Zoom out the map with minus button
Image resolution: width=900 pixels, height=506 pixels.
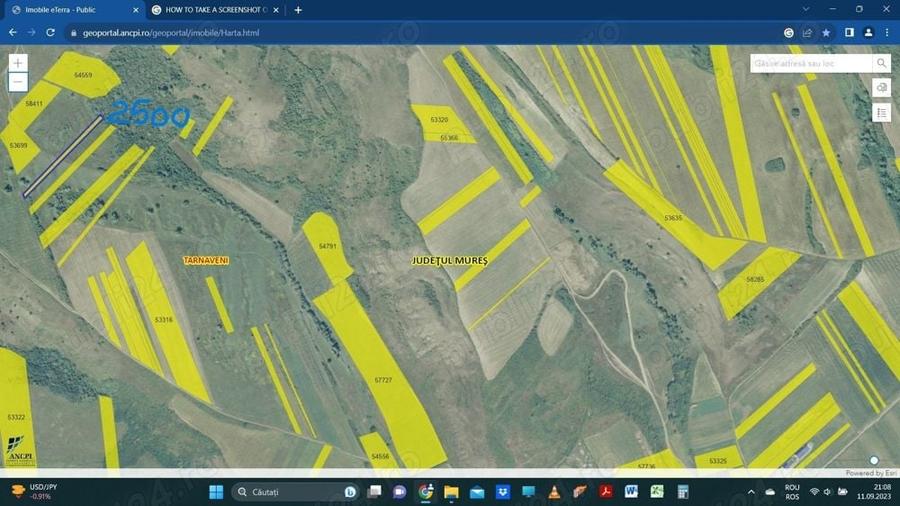pos(18,82)
